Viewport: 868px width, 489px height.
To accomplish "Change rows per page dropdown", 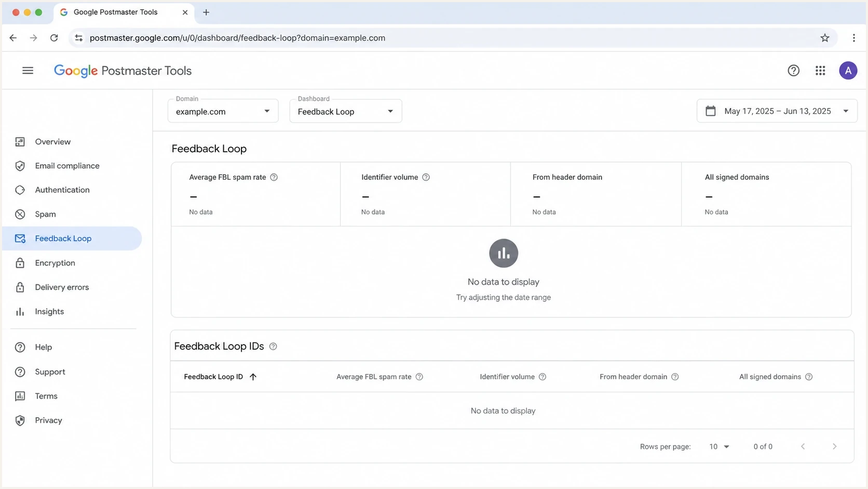I will click(720, 447).
